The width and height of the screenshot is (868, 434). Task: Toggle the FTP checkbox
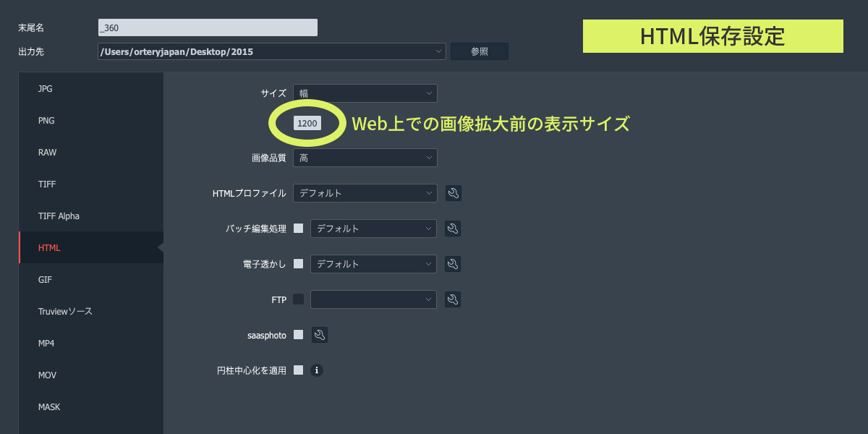pyautogui.click(x=298, y=299)
